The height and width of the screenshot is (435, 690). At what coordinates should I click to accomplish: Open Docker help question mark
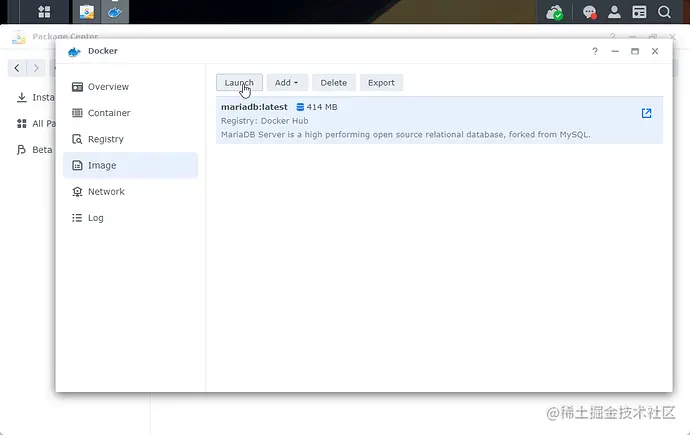(595, 51)
